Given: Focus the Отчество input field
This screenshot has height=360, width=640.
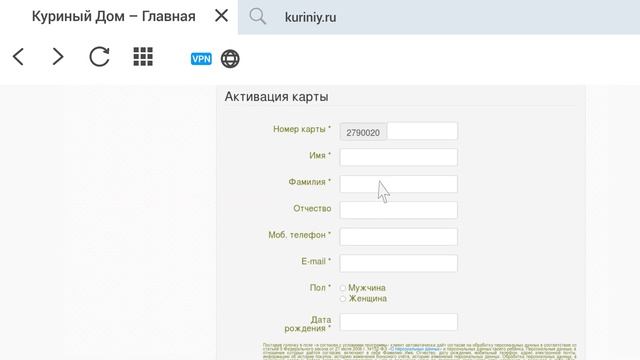Looking at the screenshot, I should tap(398, 210).
